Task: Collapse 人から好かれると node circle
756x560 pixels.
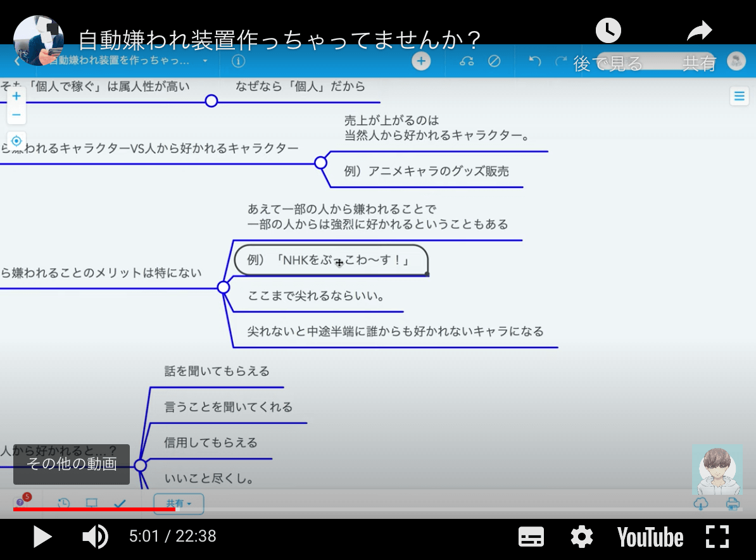Action: pos(141,465)
